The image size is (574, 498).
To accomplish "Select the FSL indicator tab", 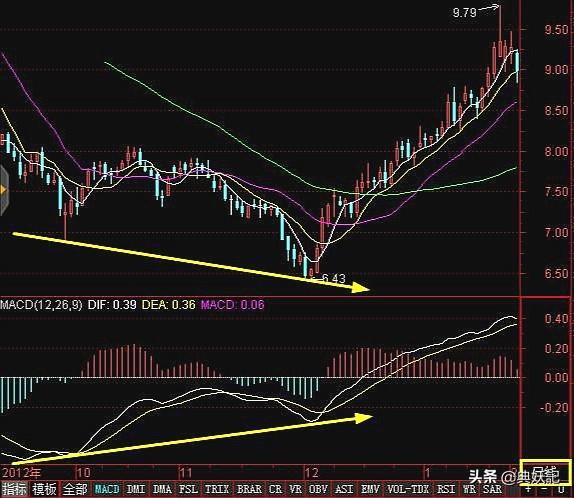I will [x=188, y=489].
